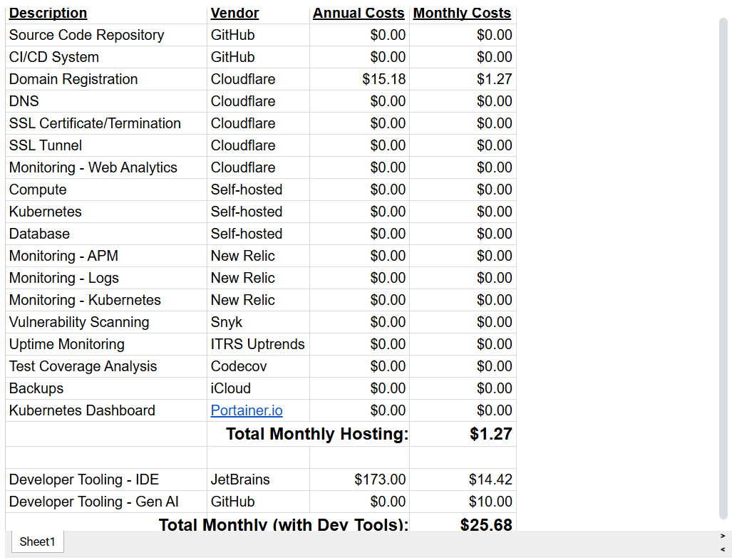Select the ITRS Uptrends vendor cell
This screenshot has width=732, height=560.
pyautogui.click(x=258, y=344)
